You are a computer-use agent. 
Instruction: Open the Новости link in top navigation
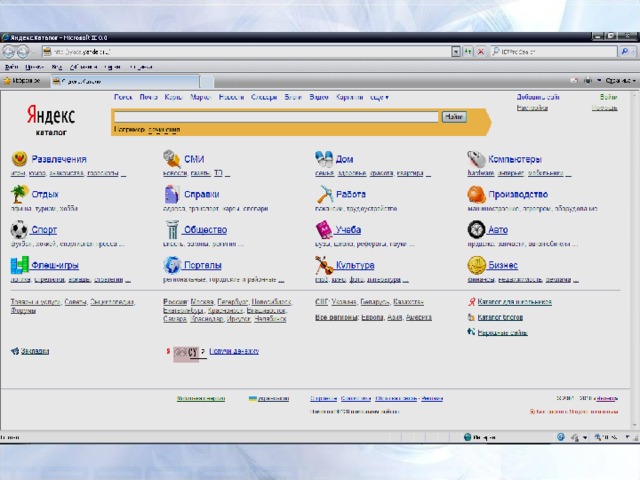231,97
